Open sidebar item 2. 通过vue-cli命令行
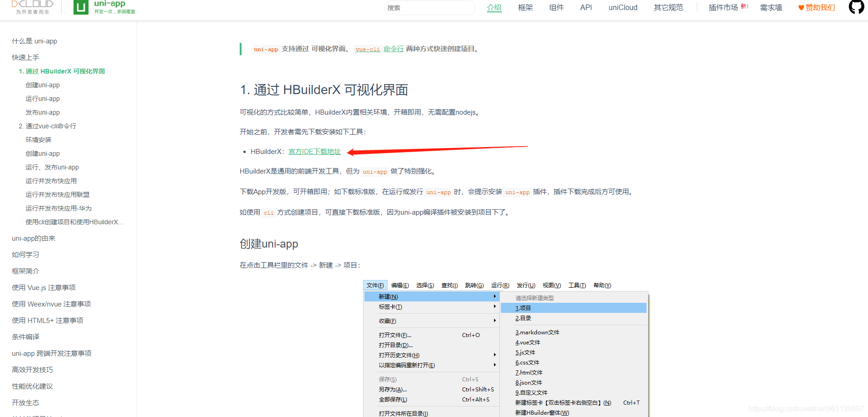The height and width of the screenshot is (417, 868). 47,126
